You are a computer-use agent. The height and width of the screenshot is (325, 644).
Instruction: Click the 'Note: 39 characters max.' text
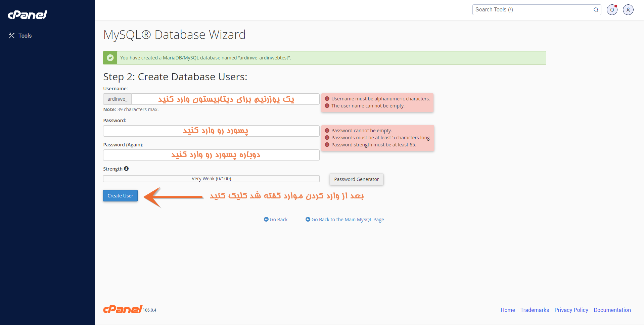[x=131, y=109]
